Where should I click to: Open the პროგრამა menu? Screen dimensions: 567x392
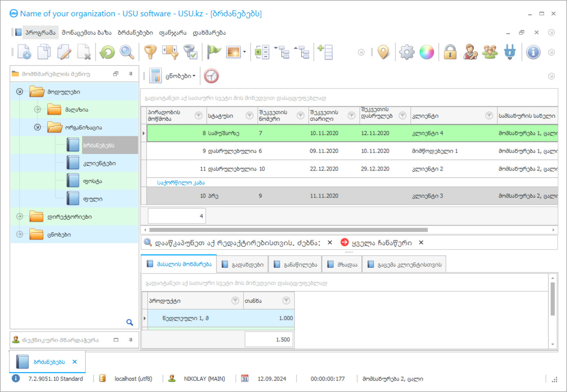pyautogui.click(x=40, y=33)
